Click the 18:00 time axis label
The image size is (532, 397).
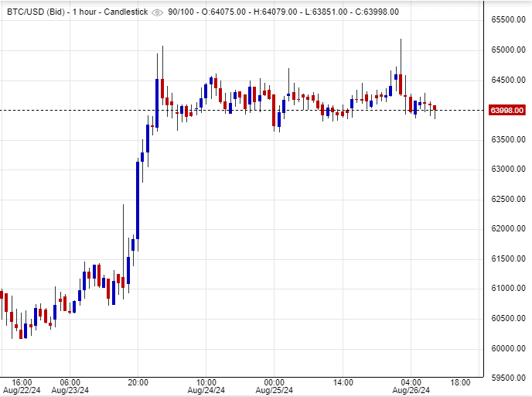pos(460,382)
